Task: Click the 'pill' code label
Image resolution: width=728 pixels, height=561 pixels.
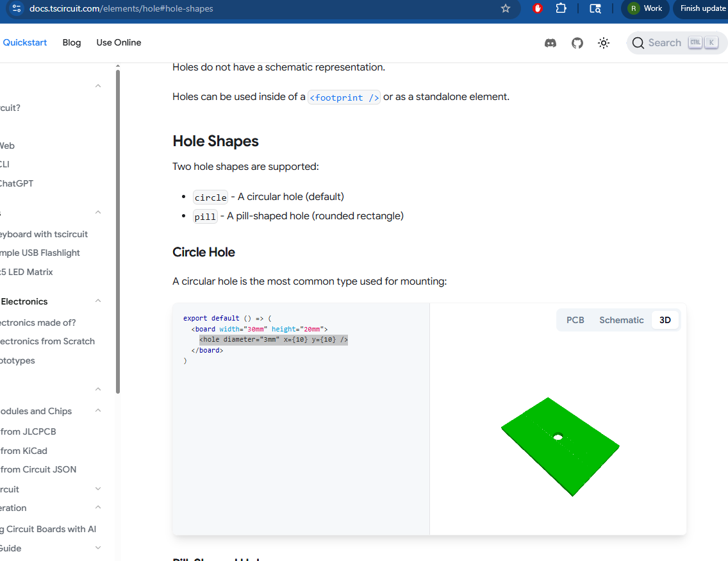Action: (205, 217)
